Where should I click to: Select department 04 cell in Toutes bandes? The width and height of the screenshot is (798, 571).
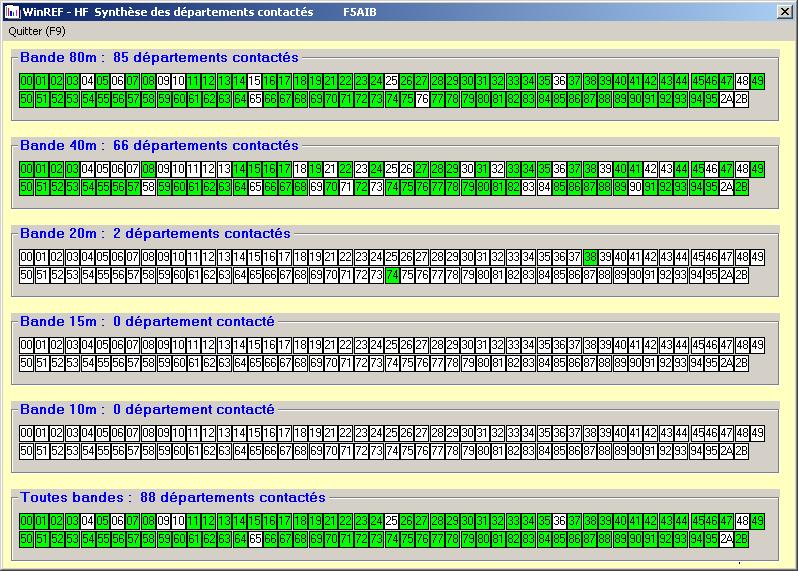coord(87,521)
